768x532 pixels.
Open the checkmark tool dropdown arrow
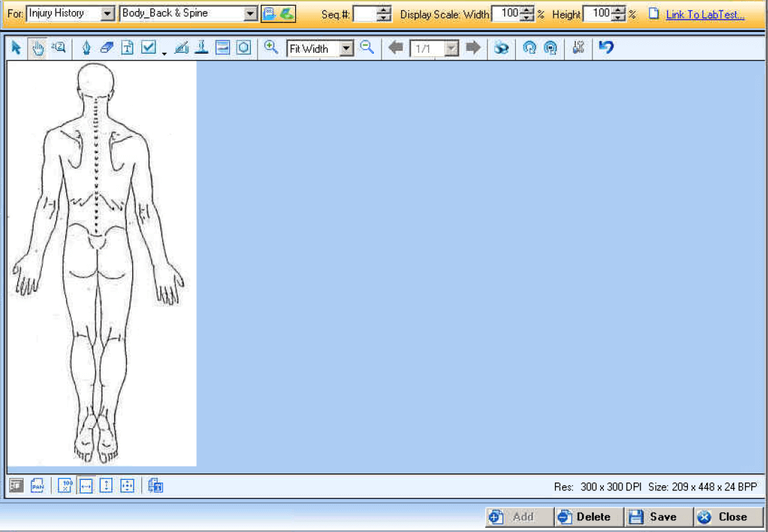point(164,53)
